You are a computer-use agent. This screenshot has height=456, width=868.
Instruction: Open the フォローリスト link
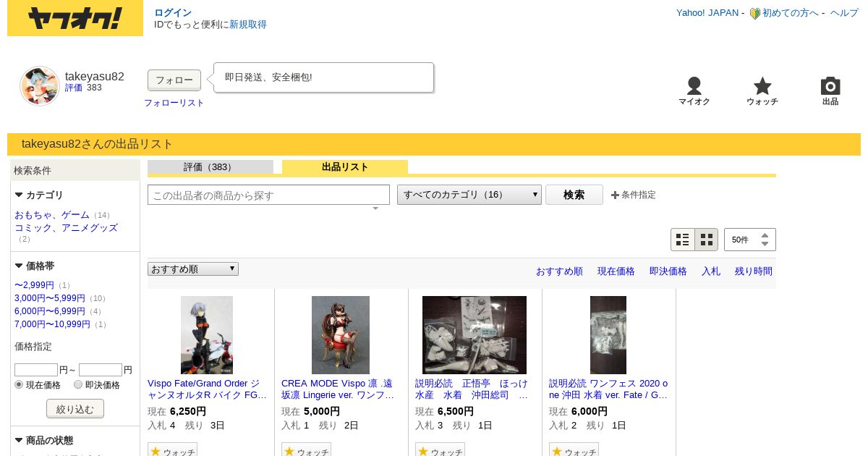pos(174,103)
